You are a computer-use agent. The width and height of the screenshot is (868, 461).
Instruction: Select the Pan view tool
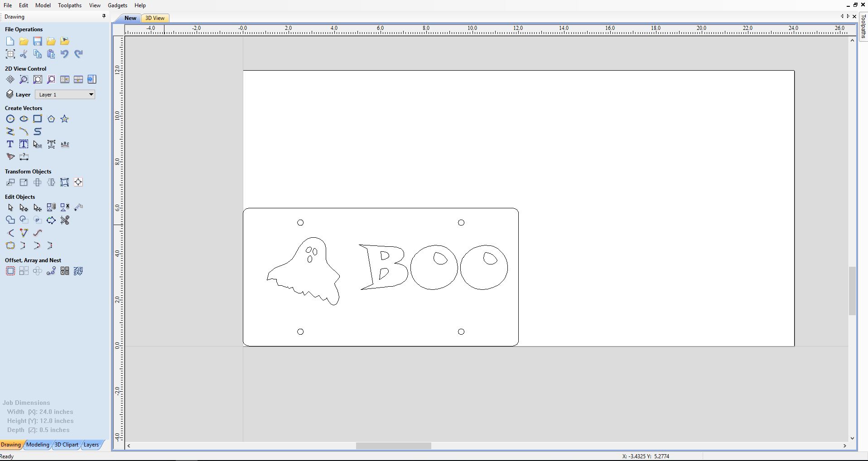10,79
